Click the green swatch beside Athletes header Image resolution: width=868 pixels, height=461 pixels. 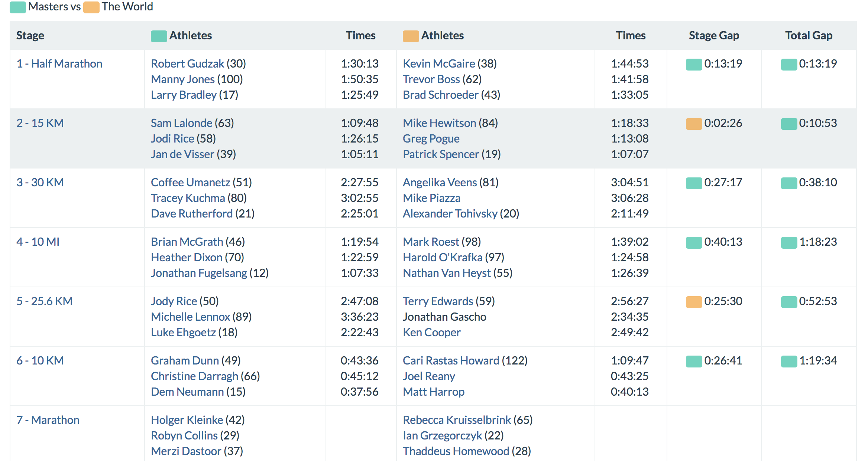coord(159,36)
